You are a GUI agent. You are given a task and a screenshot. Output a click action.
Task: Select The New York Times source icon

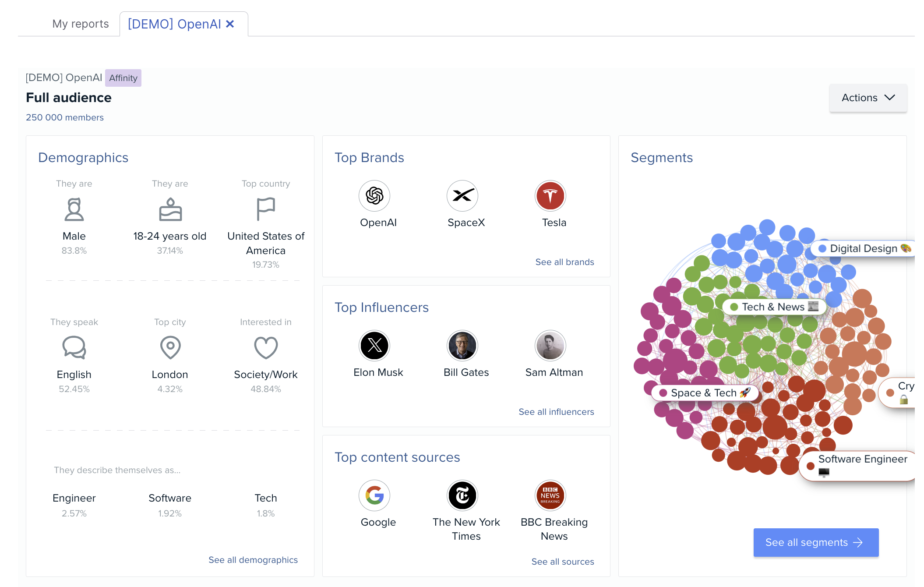[x=462, y=495]
